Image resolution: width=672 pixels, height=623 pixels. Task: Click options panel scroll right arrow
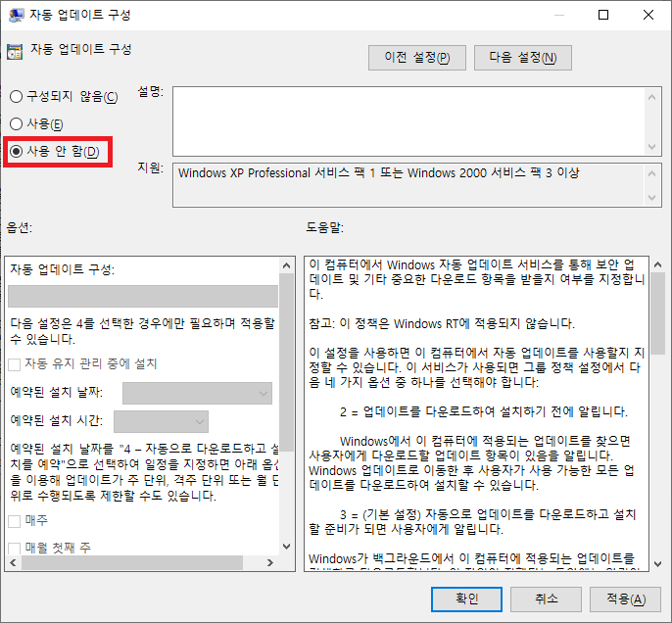tap(270, 562)
